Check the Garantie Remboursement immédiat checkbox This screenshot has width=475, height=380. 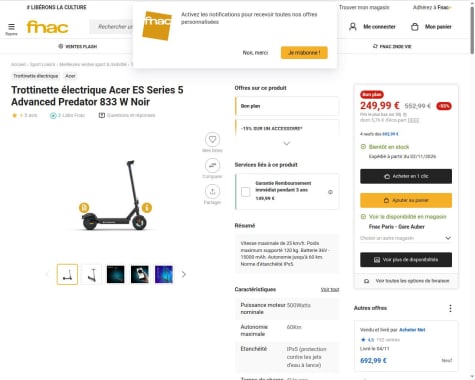coord(246,192)
